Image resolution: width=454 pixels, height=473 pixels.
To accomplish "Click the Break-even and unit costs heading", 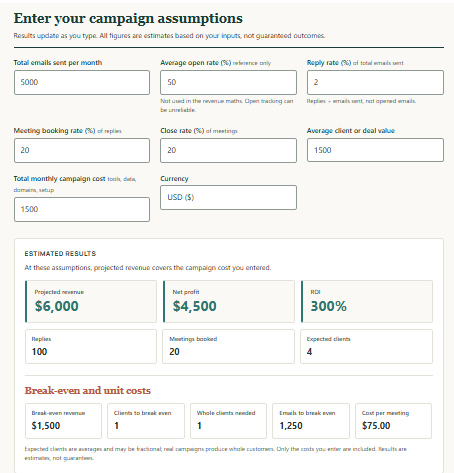I will [x=88, y=390].
